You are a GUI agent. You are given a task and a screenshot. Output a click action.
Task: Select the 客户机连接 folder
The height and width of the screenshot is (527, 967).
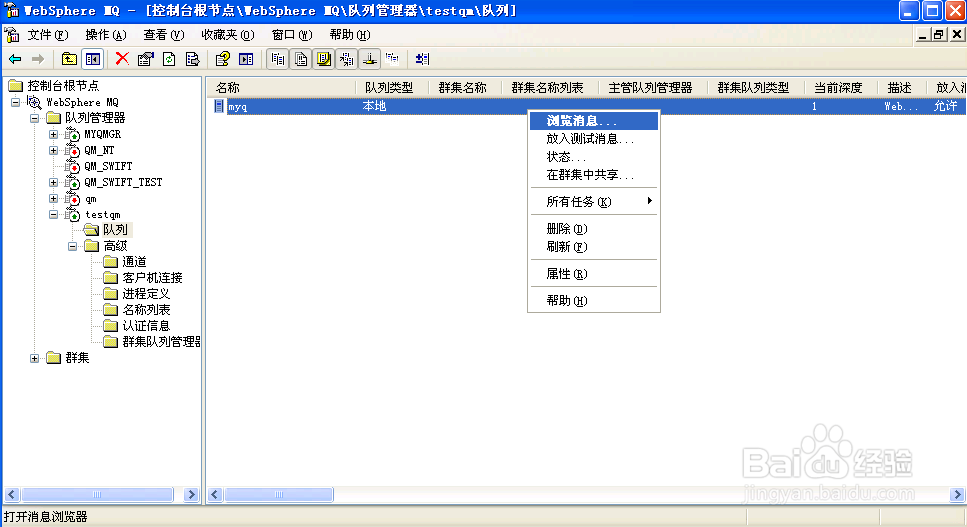pyautogui.click(x=152, y=278)
